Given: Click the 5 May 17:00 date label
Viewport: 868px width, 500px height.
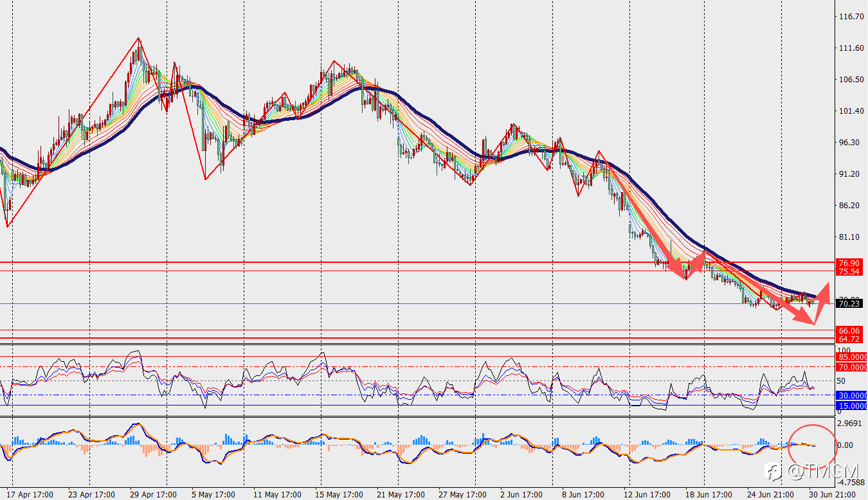Looking at the screenshot, I should pyautogui.click(x=214, y=494).
